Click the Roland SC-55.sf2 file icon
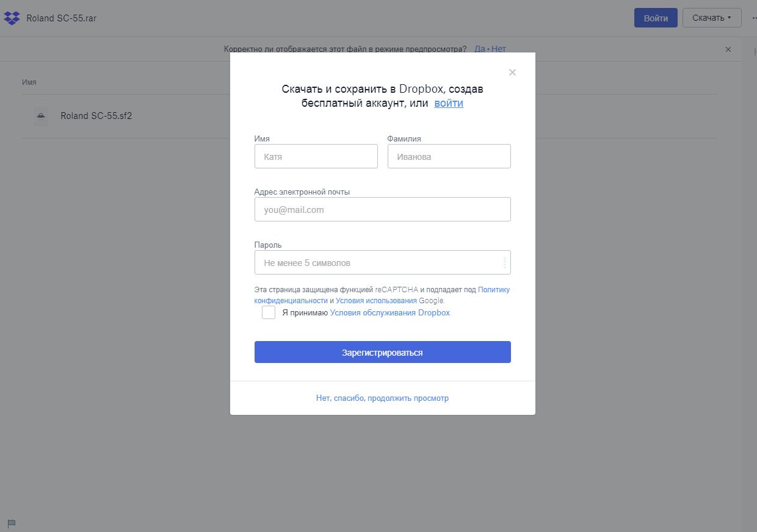 coord(40,116)
